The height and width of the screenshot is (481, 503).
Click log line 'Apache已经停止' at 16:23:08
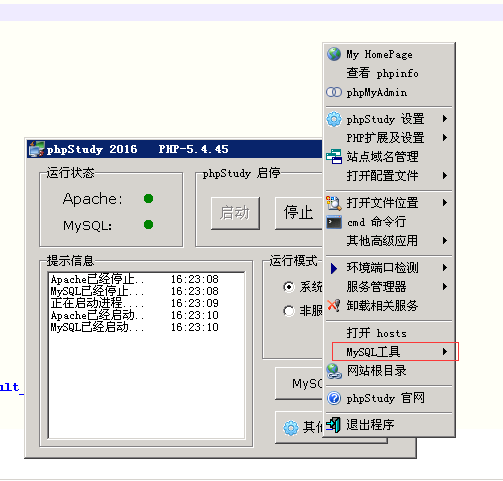coord(134,279)
